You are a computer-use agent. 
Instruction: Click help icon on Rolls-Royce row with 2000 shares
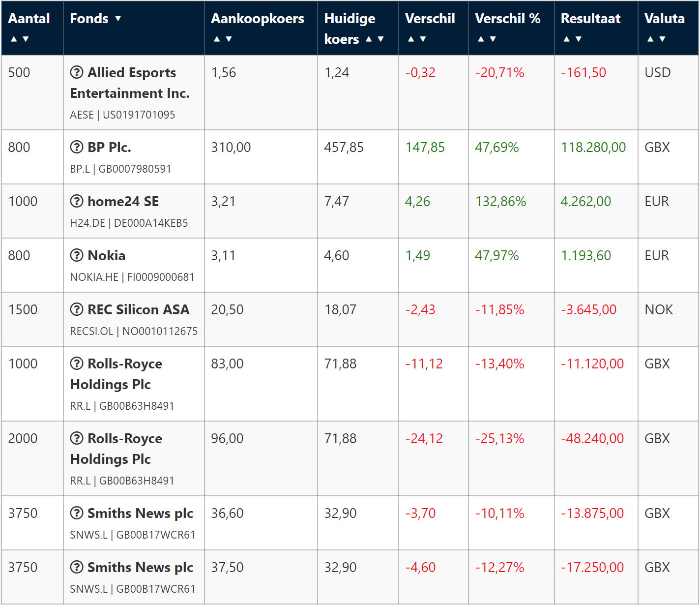[x=77, y=438]
